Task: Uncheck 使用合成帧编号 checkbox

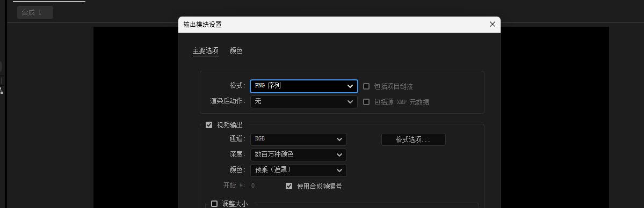Action: pyautogui.click(x=289, y=186)
